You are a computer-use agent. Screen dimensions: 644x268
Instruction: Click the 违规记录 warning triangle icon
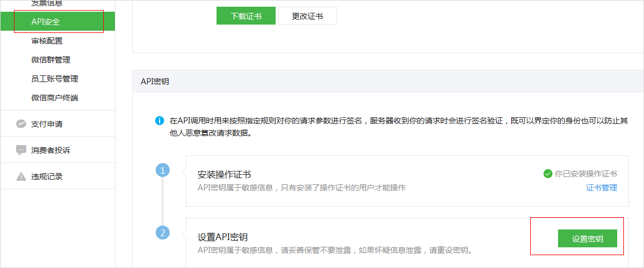point(21,176)
